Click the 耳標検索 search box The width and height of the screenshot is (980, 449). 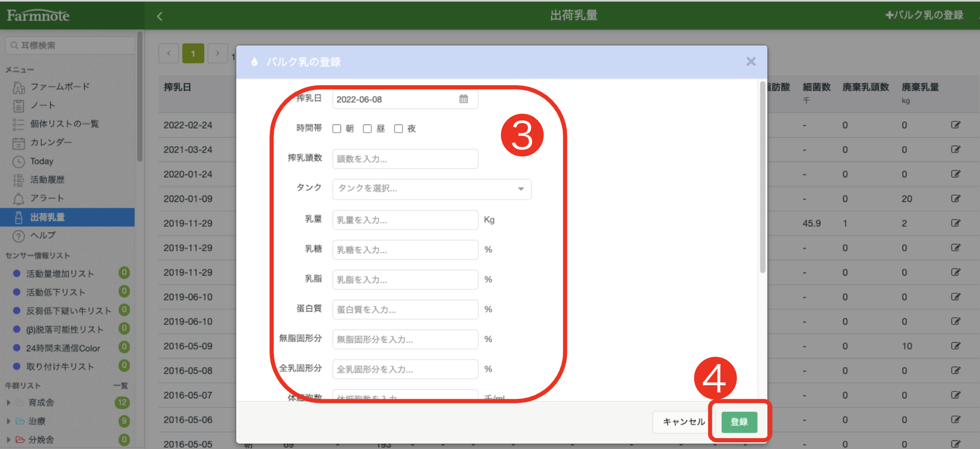click(70, 45)
